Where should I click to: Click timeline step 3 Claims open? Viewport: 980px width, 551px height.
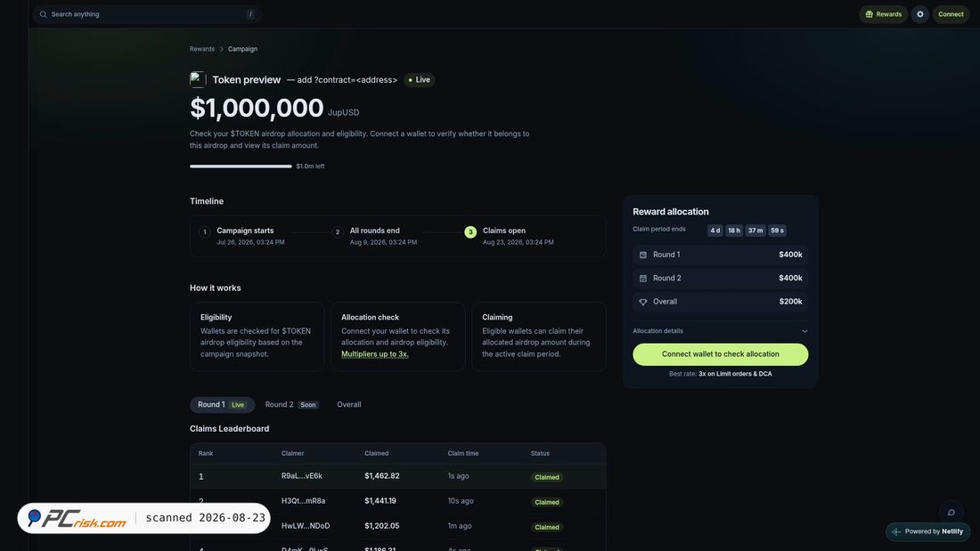pyautogui.click(x=509, y=236)
